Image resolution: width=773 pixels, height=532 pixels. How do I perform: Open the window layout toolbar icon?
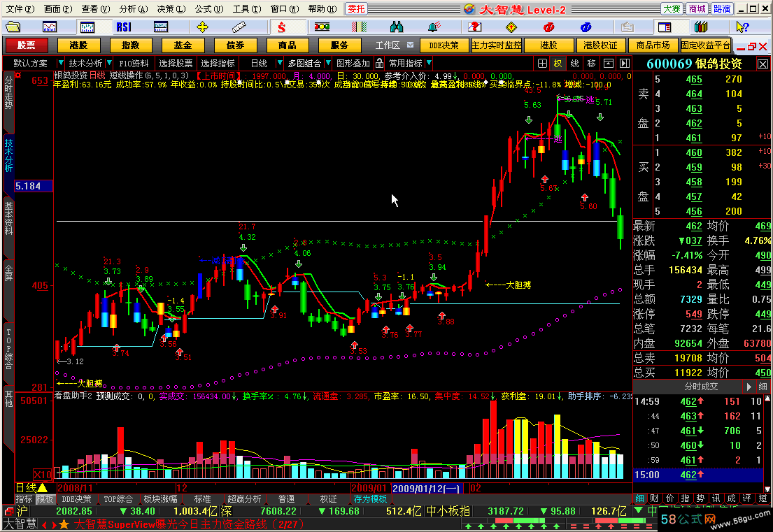(x=664, y=27)
